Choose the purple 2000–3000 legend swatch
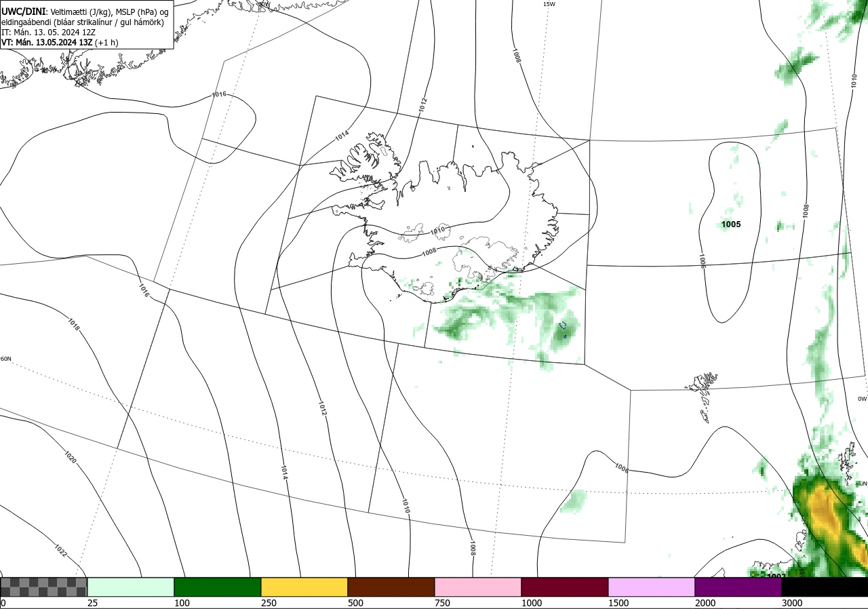This screenshot has width=868, height=609. click(x=738, y=587)
